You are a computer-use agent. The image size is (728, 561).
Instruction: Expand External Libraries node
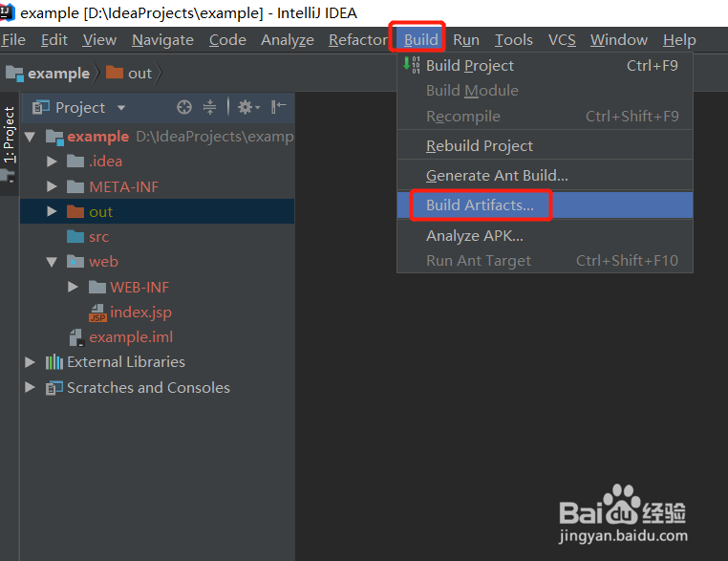tap(30, 362)
